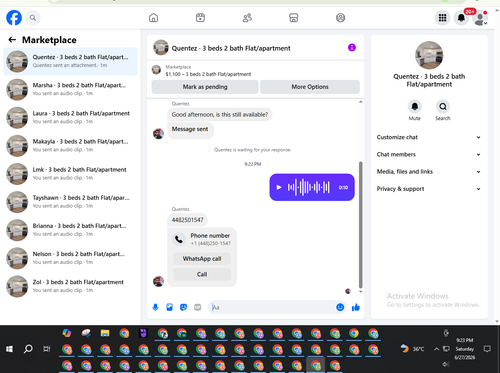Image resolution: width=500 pixels, height=373 pixels.
Task: Play the sent audio clip
Action: pos(279,187)
